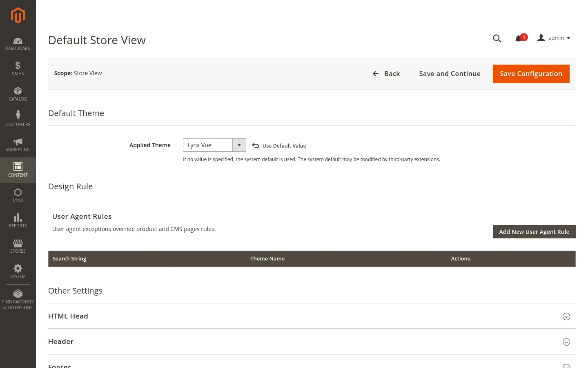This screenshot has width=588, height=368.
Task: Expand the Header section
Action: (312, 341)
